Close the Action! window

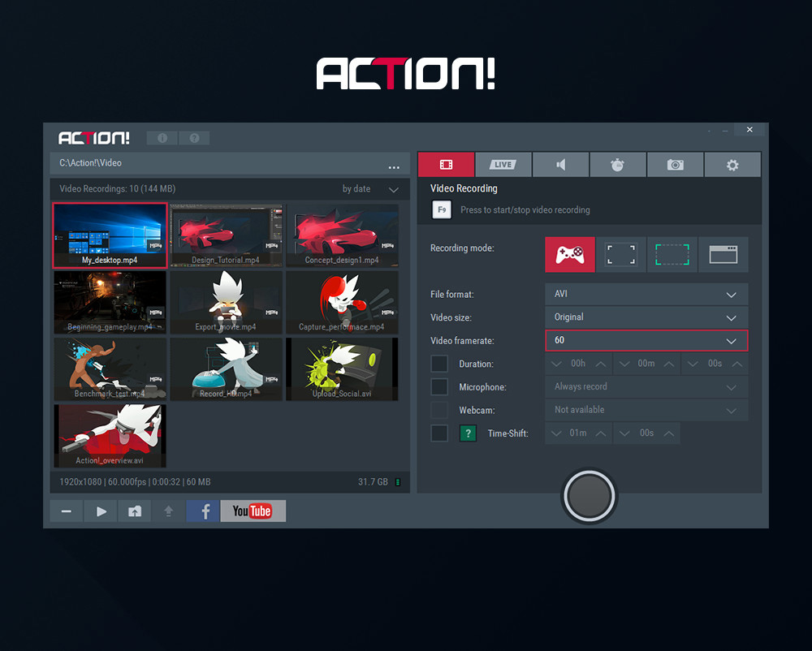coord(749,129)
